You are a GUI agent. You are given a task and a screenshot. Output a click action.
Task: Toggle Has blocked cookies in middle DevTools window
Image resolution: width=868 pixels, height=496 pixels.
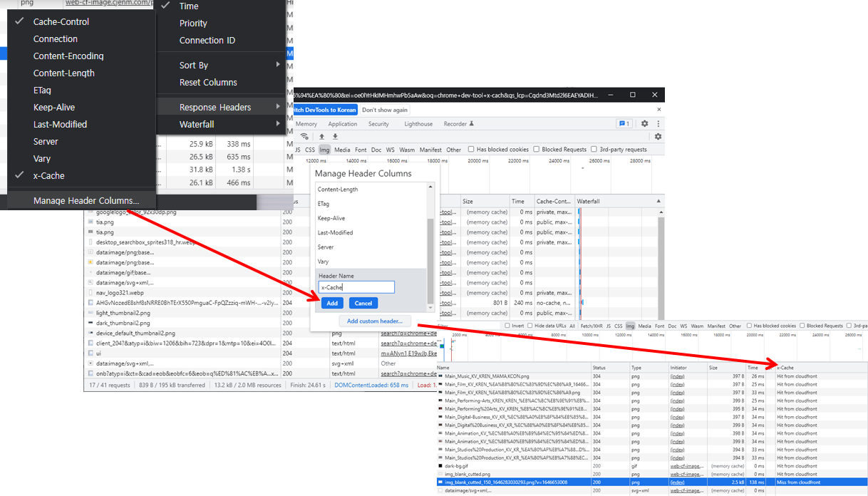click(x=471, y=150)
